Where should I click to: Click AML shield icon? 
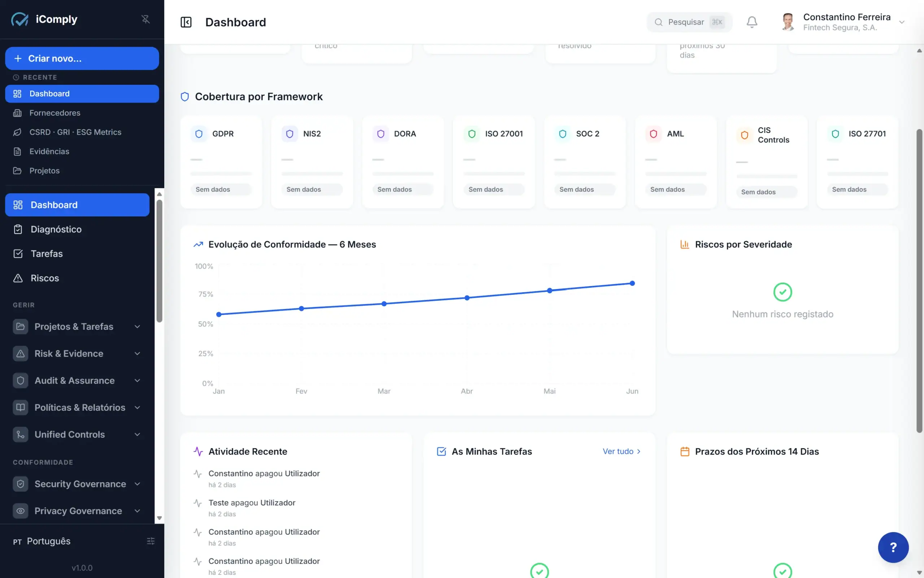[654, 134]
